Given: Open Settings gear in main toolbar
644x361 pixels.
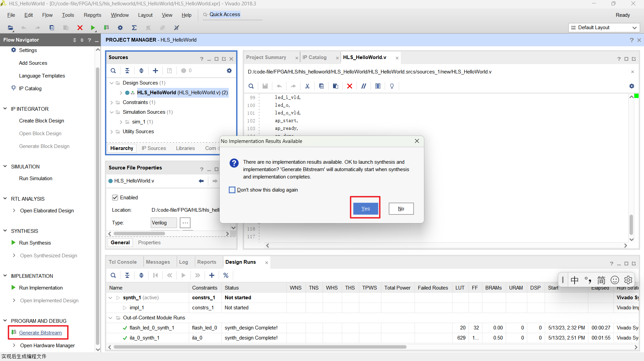Looking at the screenshot, I should coord(120,28).
